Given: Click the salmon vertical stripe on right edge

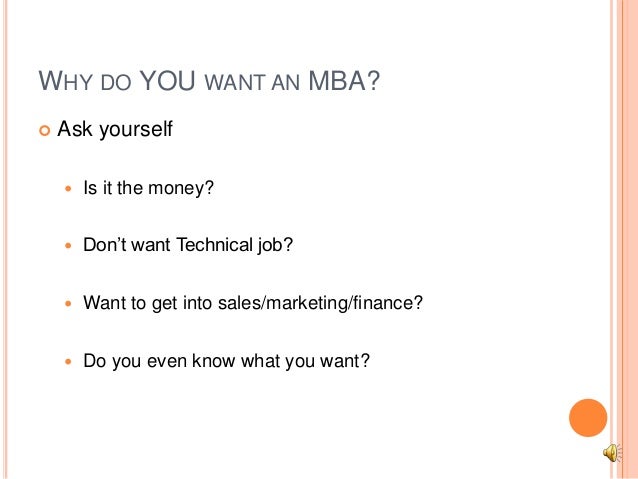Looking at the screenshot, I should pos(627,239).
